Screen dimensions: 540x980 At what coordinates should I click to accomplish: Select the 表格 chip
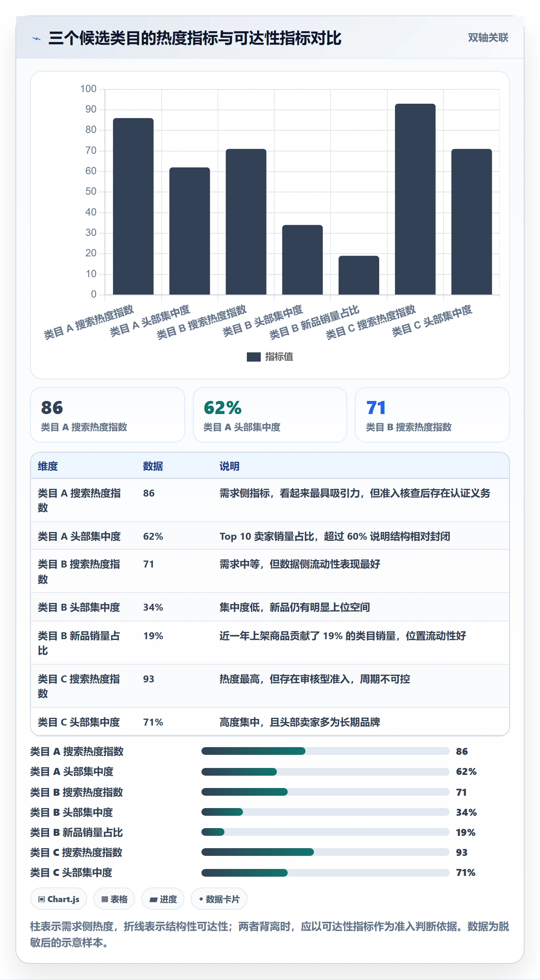tap(114, 899)
